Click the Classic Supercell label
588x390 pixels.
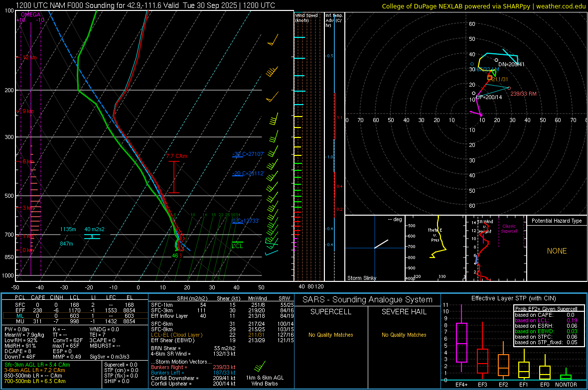coord(509,229)
